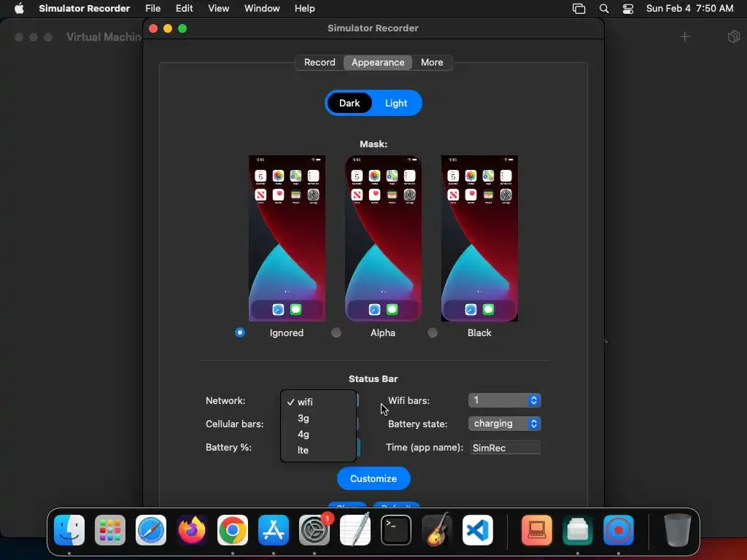This screenshot has width=747, height=560.
Task: Choose 4g in Network dropdown list
Action: pos(318,435)
